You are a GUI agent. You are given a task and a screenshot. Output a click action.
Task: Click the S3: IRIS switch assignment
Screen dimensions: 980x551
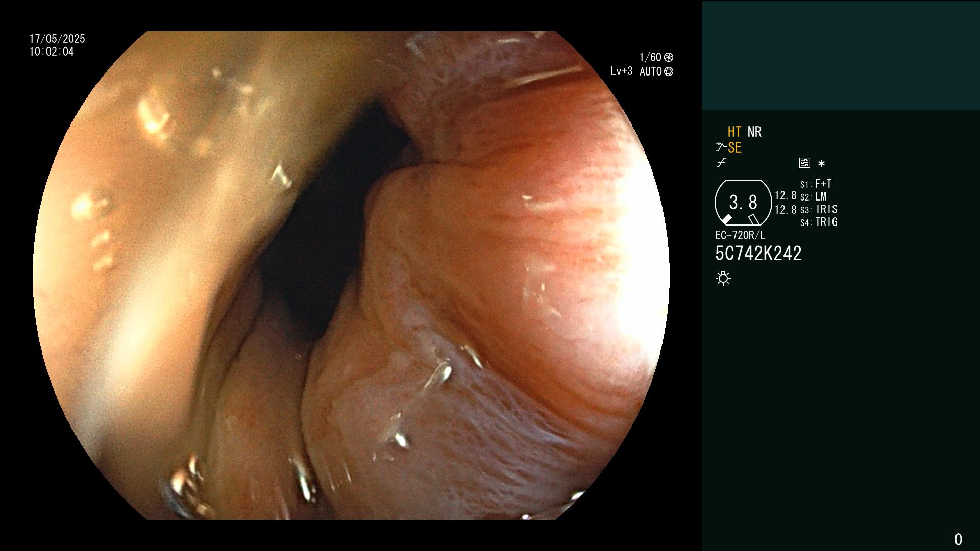pyautogui.click(x=819, y=209)
